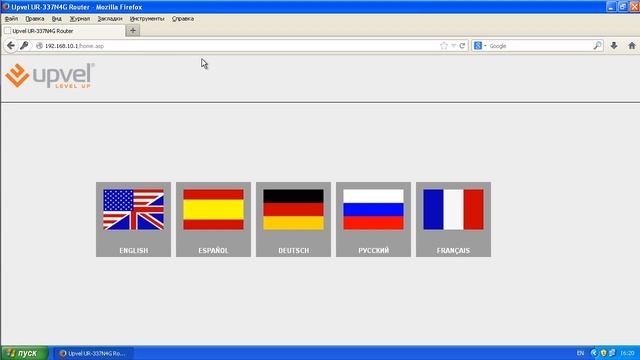The height and width of the screenshot is (360, 640).
Task: Click the Upvel router Firefox taskbar button
Action: coord(93,353)
